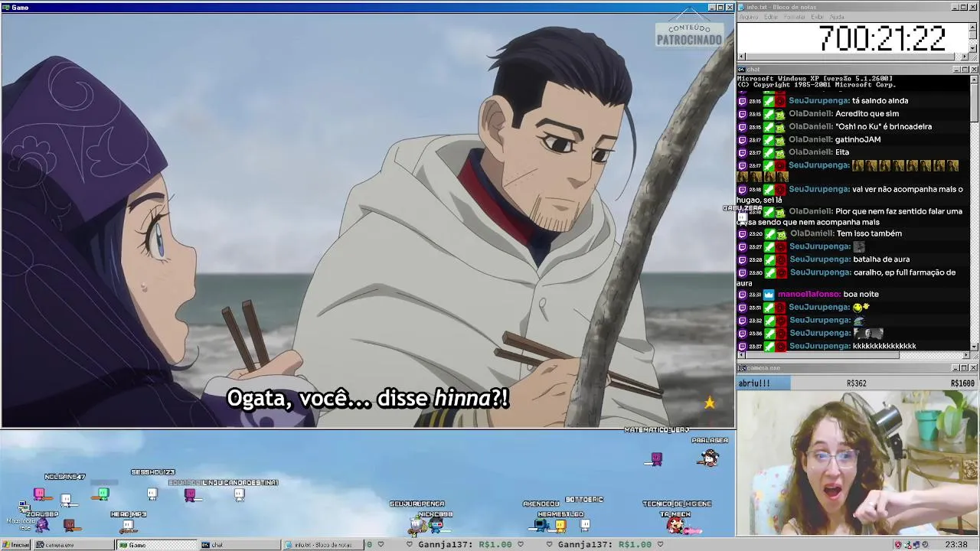Screen dimensions: 980x551
Task: Click the AKENDEOU computer-head avatar
Action: (541, 524)
